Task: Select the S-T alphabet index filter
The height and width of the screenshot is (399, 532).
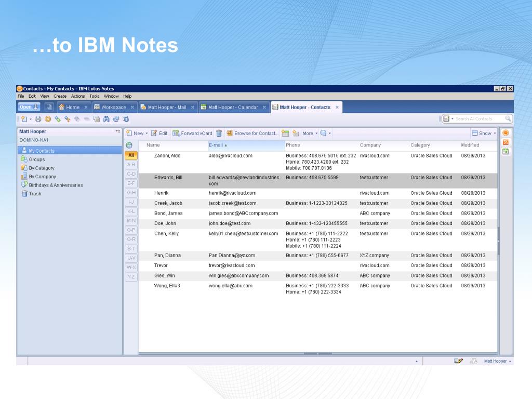Action: [x=131, y=248]
